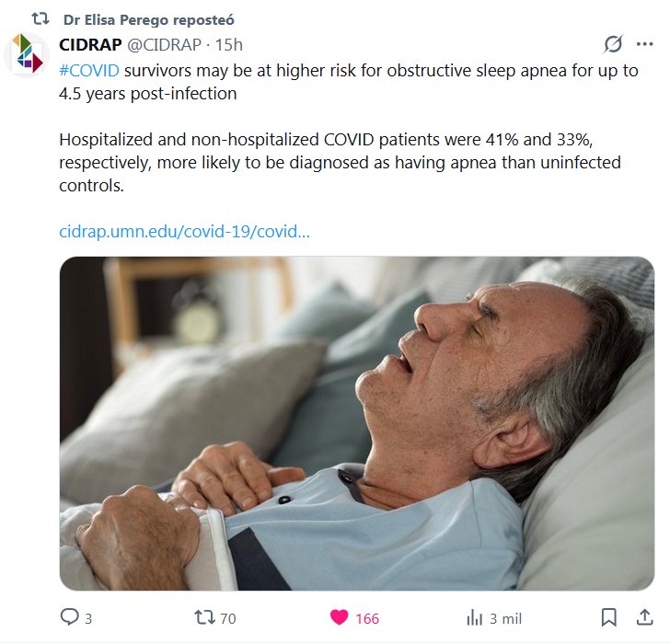Click the small repost icon beside Dr Elisa Perego
The image size is (670, 644).
40,18
